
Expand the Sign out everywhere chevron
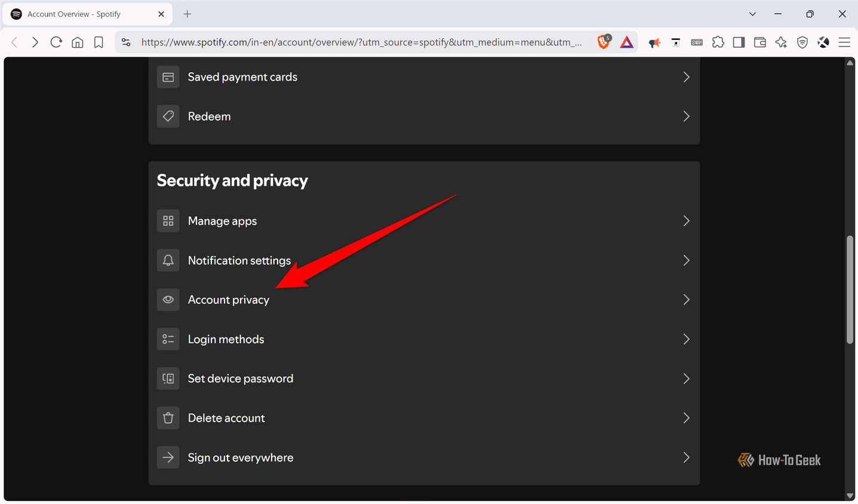coord(686,457)
